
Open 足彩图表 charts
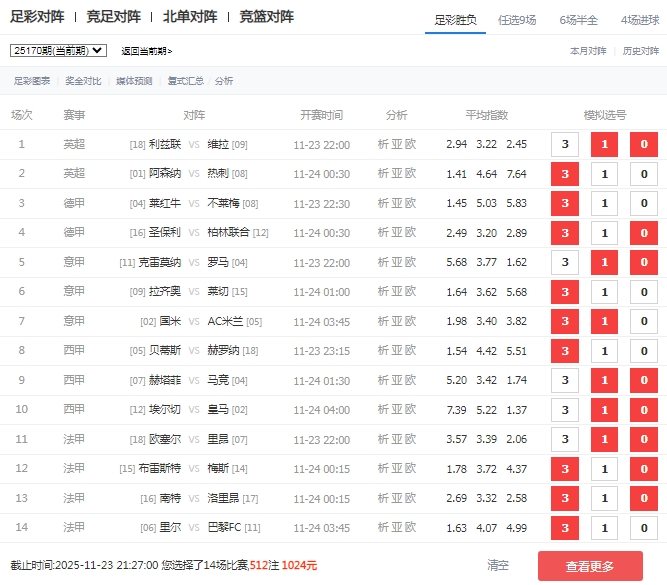32,81
